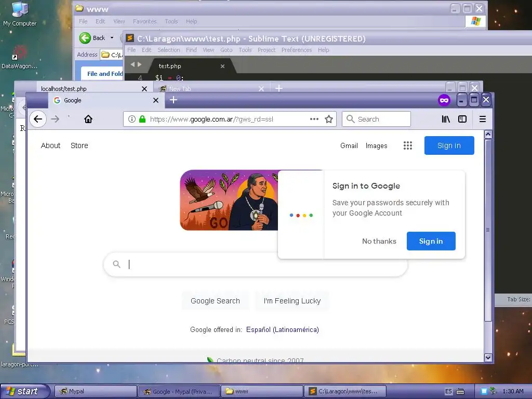The width and height of the screenshot is (532, 399).
Task: Open My Computer desktop icon
Action: [20, 14]
